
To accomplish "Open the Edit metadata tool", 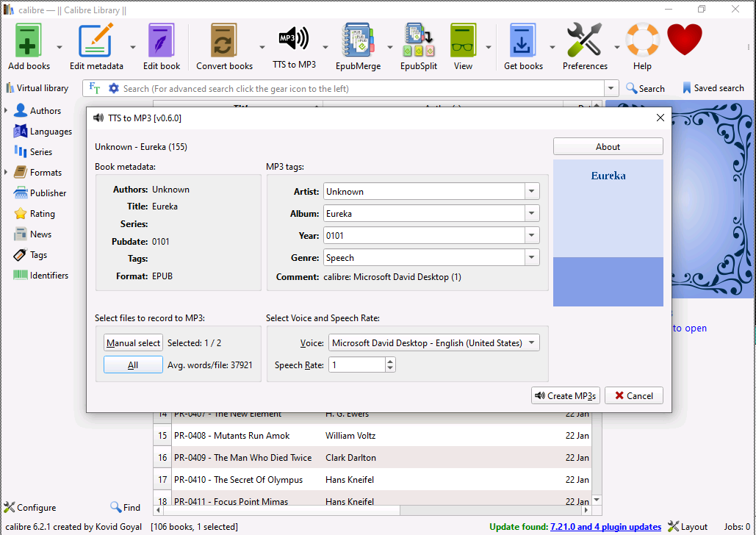I will pos(96,41).
